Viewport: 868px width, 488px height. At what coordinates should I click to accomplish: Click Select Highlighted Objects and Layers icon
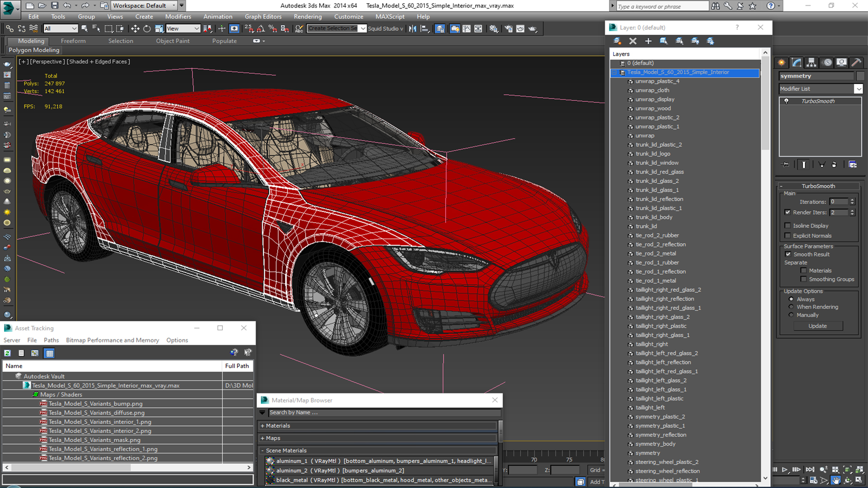(664, 41)
